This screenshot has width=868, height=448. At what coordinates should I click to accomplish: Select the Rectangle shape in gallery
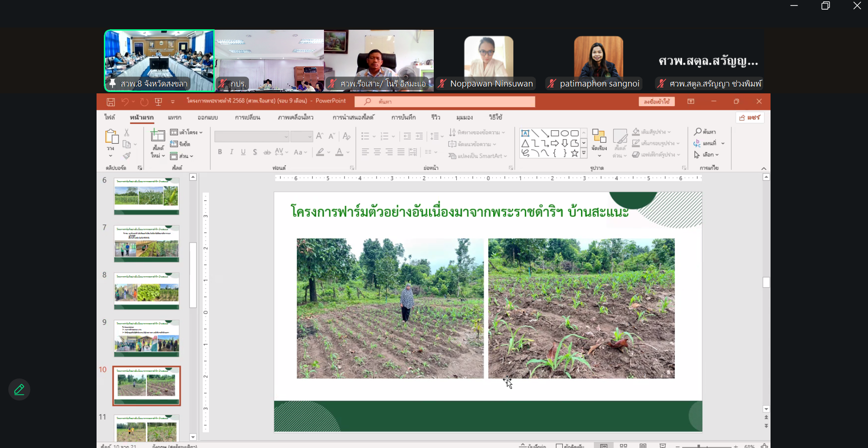pos(555,133)
